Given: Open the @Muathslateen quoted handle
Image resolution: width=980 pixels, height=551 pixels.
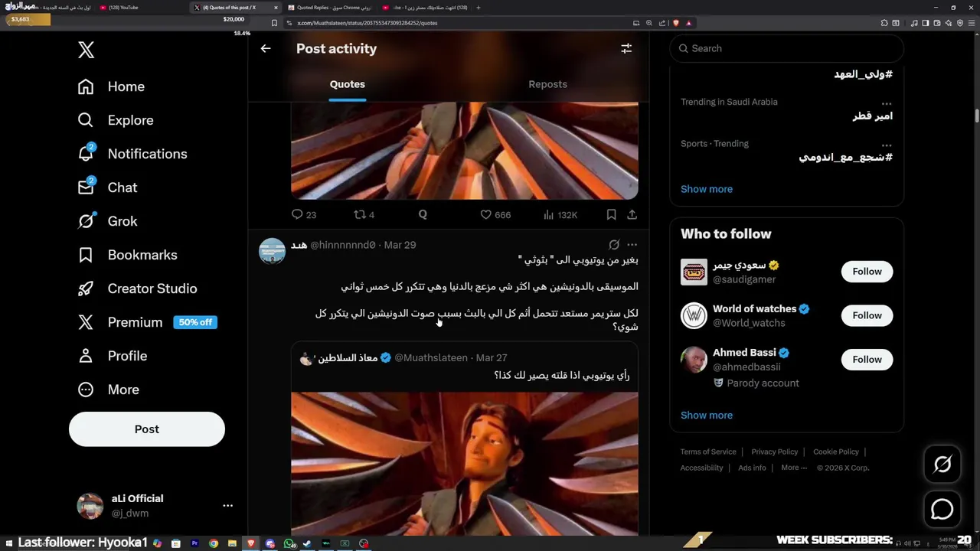Looking at the screenshot, I should tap(431, 357).
